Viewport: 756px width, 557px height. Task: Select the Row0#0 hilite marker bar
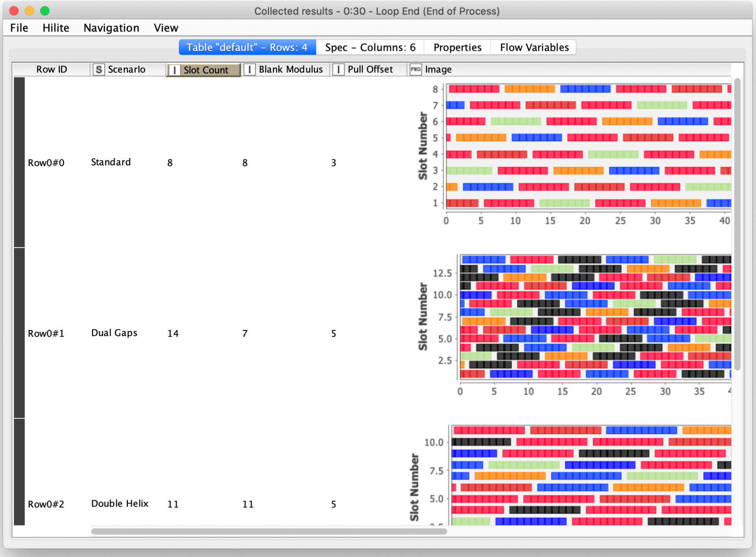pos(19,161)
